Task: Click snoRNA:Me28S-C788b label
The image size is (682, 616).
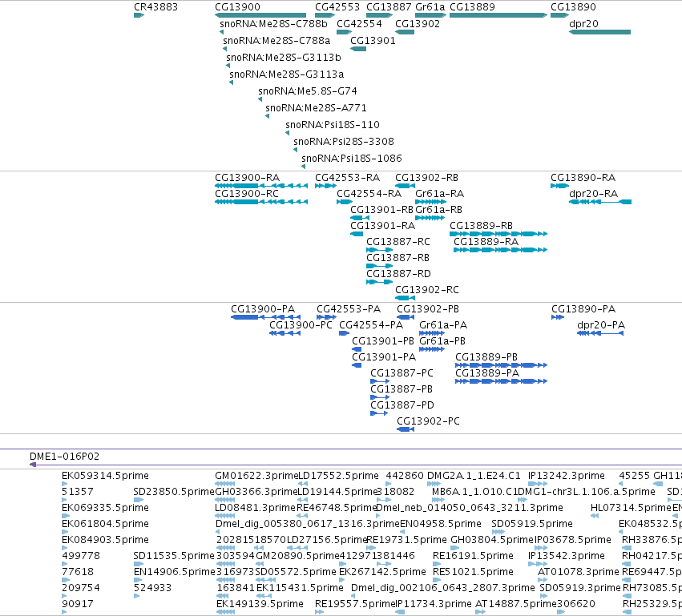Action: tap(273, 23)
